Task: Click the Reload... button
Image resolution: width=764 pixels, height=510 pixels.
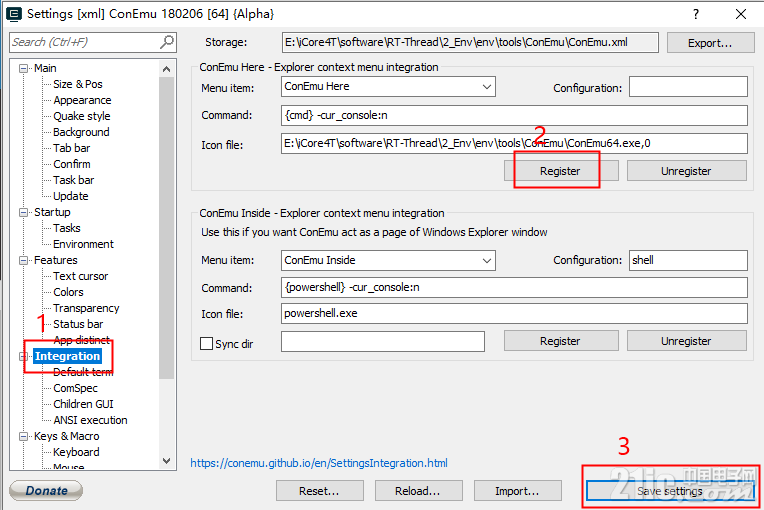Action: (x=419, y=491)
